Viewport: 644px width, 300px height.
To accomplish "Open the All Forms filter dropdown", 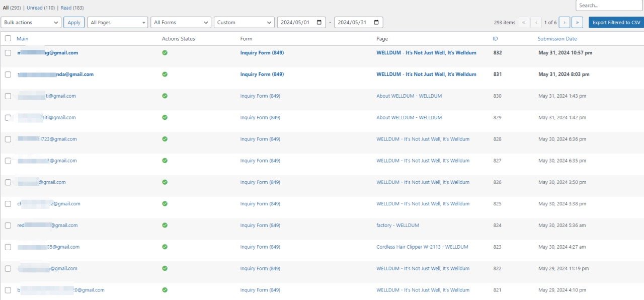I will tap(181, 23).
